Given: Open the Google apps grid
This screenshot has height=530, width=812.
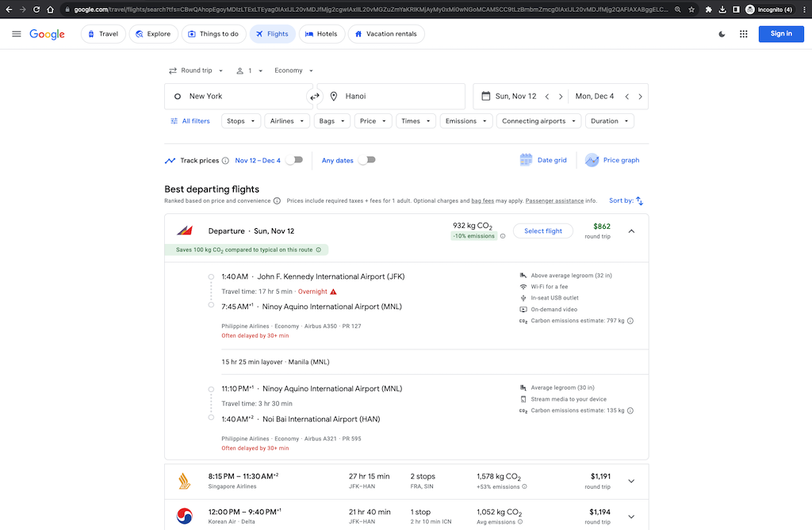Looking at the screenshot, I should coord(744,33).
